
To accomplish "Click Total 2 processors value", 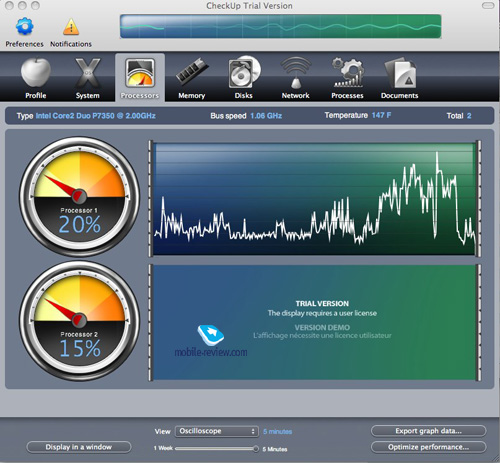I will [x=469, y=116].
